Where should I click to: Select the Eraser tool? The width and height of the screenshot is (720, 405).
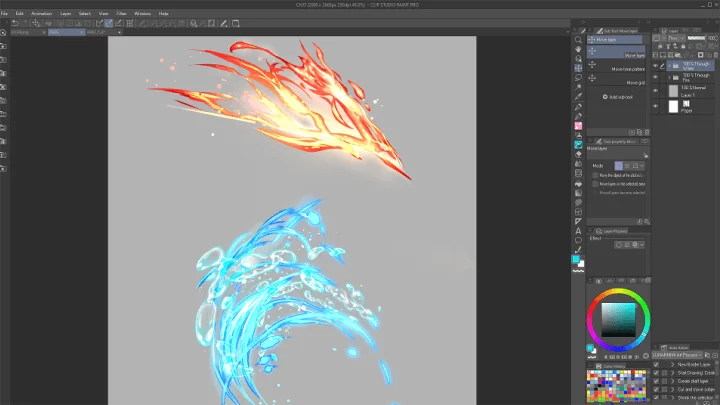(x=578, y=154)
